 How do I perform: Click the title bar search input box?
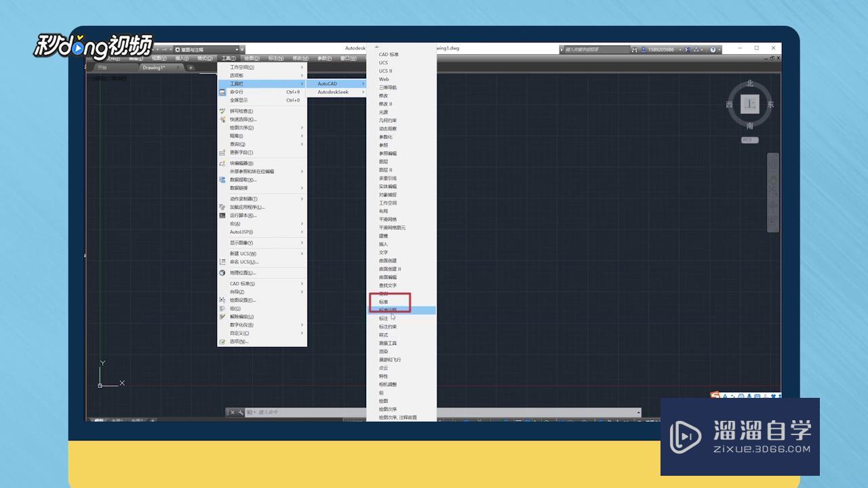[595, 49]
